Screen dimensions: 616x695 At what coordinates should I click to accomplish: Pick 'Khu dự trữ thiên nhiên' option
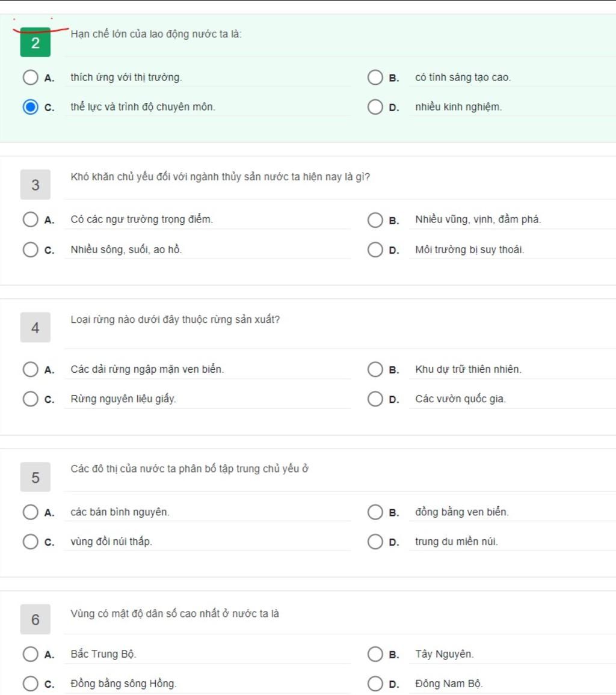pos(375,369)
